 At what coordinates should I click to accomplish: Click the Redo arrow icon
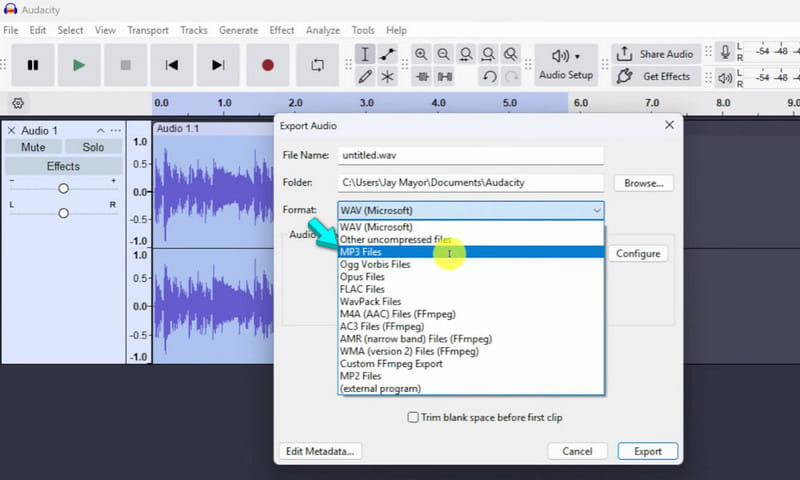pos(511,77)
